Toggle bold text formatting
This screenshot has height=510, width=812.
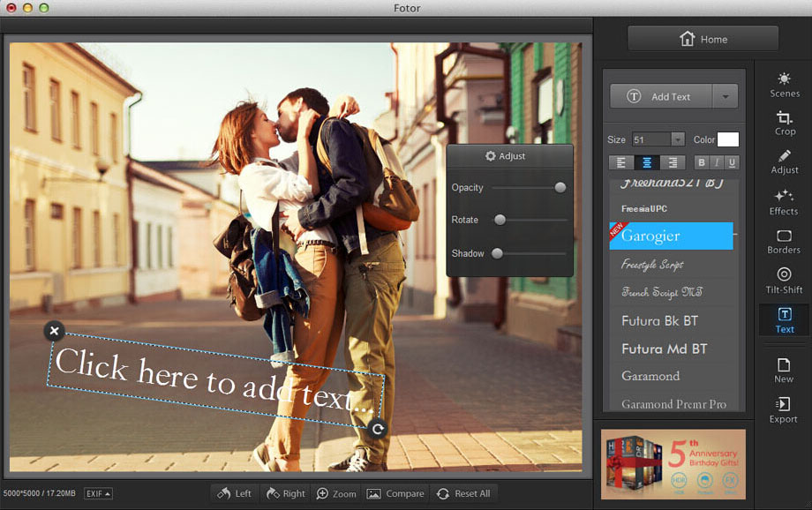click(x=702, y=162)
